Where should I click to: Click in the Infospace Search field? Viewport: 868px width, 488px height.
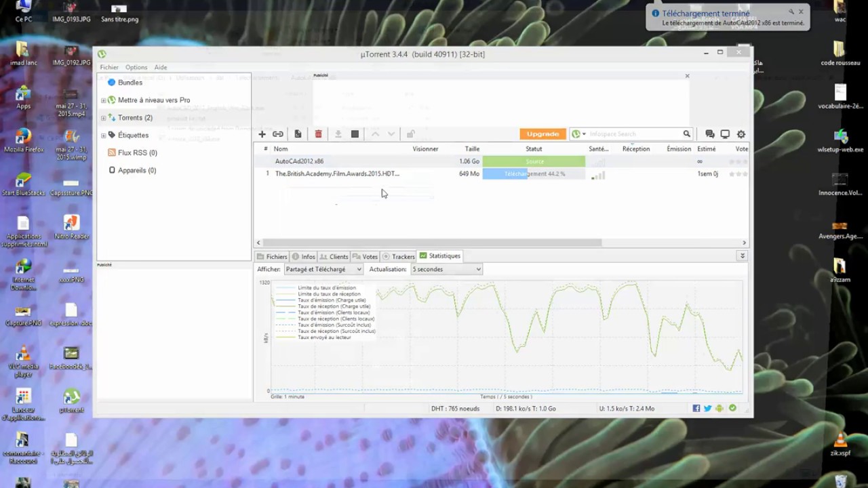(x=634, y=134)
